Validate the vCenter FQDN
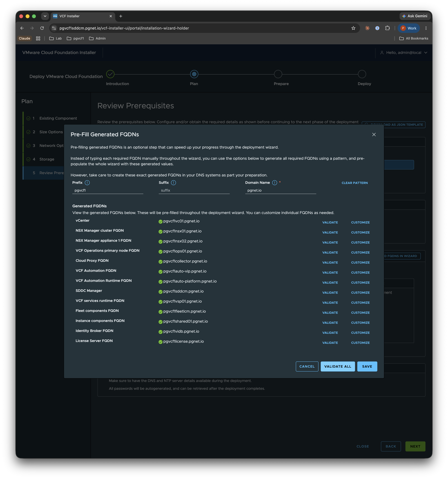 tap(330, 222)
